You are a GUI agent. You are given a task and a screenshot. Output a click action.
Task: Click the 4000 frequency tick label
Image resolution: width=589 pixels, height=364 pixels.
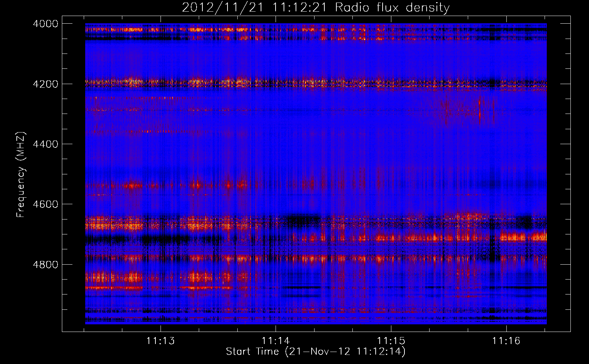pyautogui.click(x=46, y=24)
